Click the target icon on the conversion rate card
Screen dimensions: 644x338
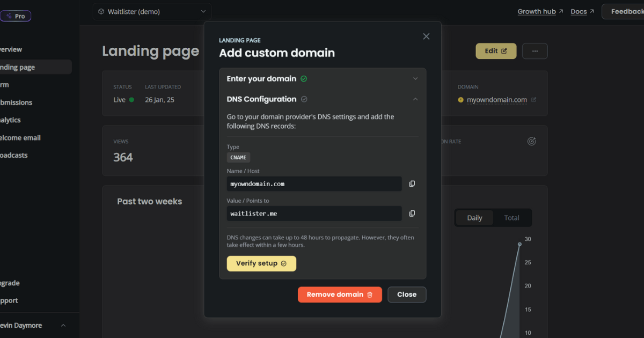(531, 141)
